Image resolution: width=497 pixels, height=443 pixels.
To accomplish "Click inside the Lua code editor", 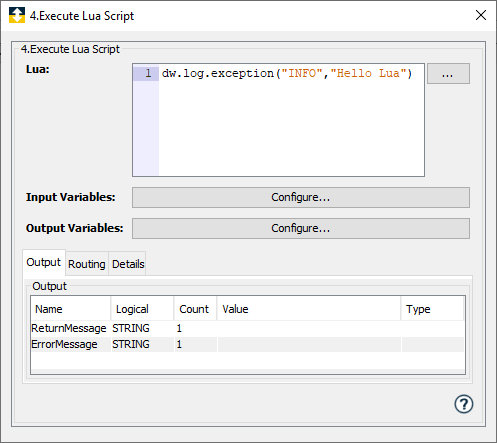I will click(x=291, y=127).
